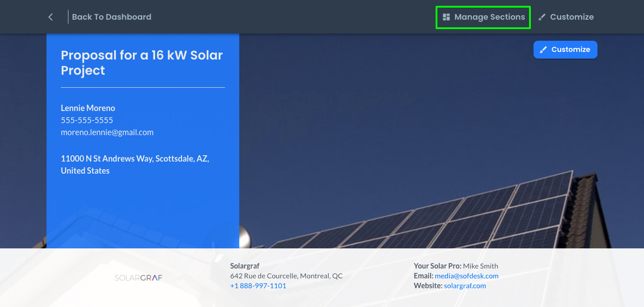Open the solargraf.com website link

tap(465, 286)
